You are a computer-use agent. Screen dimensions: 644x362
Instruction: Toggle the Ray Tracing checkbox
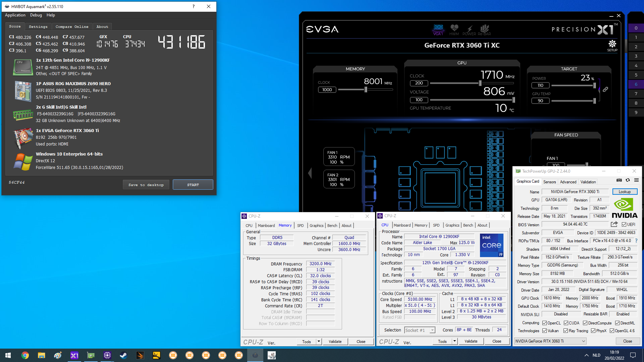point(566,331)
